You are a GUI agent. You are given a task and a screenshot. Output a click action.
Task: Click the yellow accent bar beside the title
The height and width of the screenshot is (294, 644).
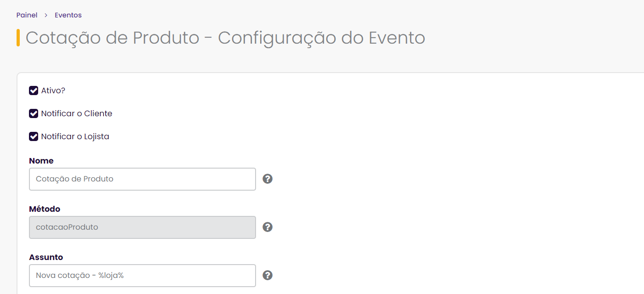tap(18, 38)
